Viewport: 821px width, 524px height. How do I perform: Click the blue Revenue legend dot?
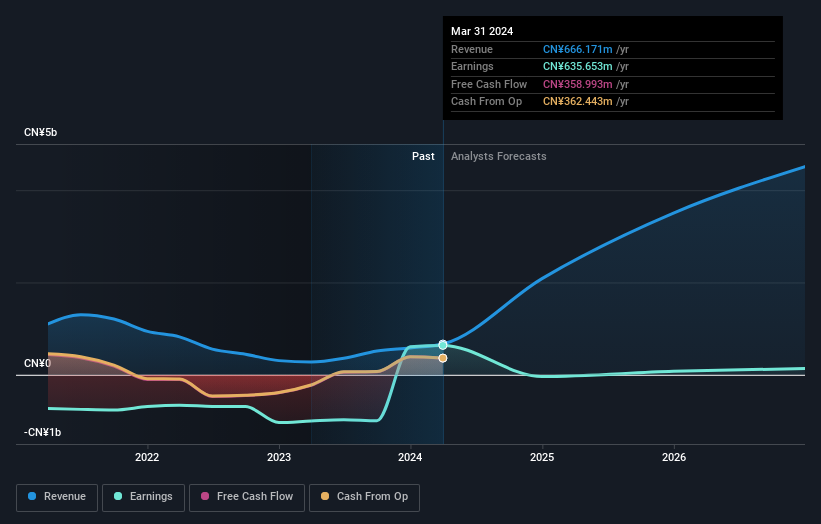pyautogui.click(x=32, y=496)
